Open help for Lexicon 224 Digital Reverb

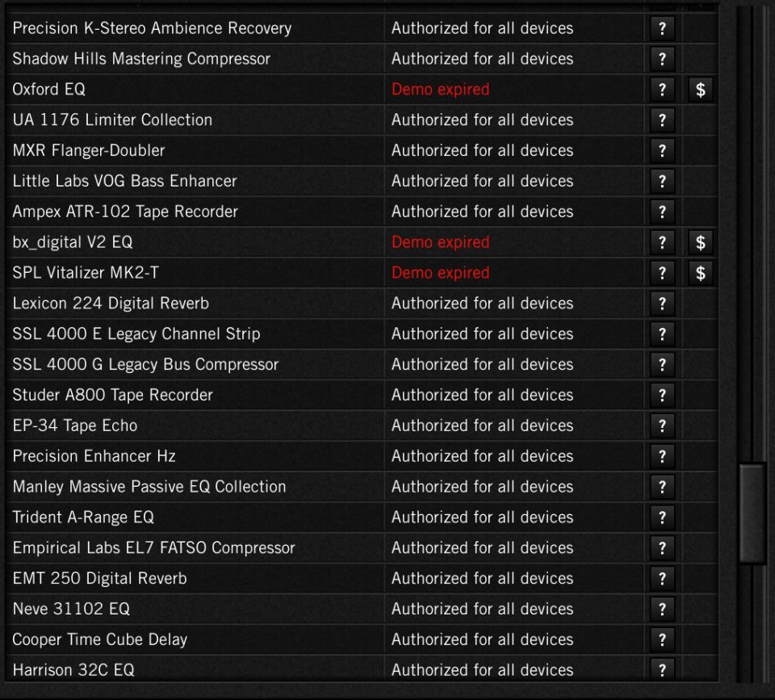coord(662,304)
